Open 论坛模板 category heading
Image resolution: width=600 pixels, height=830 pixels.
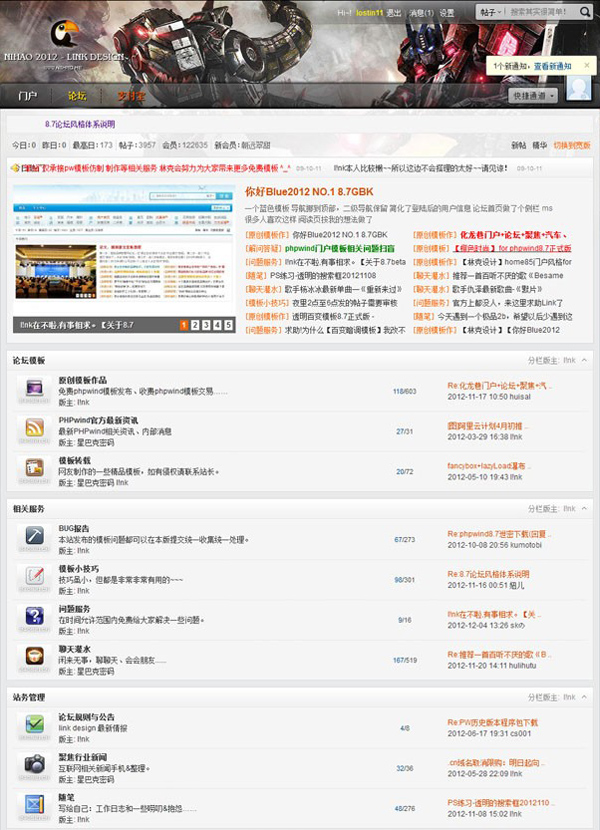(29, 360)
